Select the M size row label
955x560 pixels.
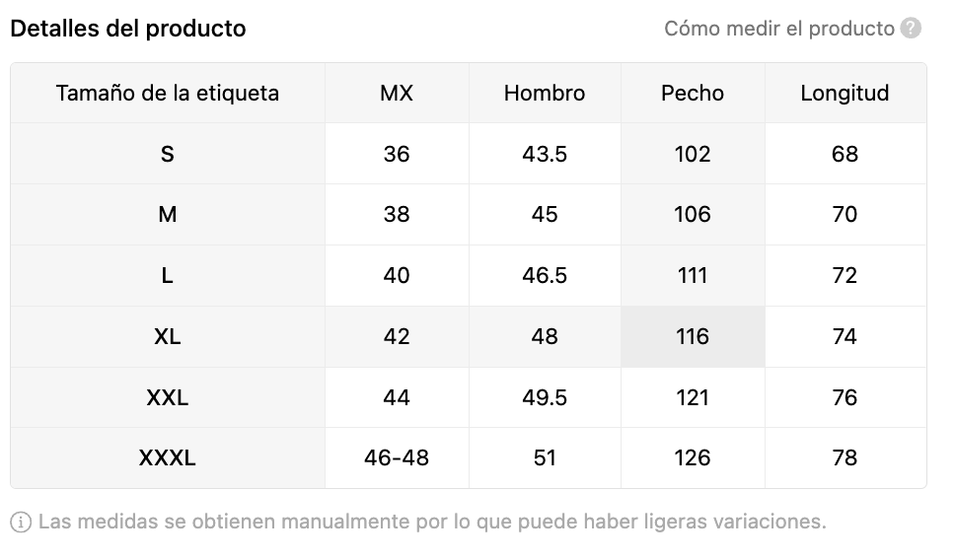point(168,214)
